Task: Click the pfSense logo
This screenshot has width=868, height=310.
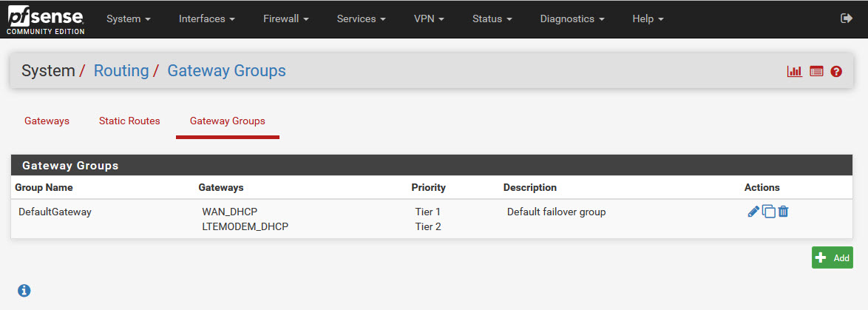Action: point(45,20)
